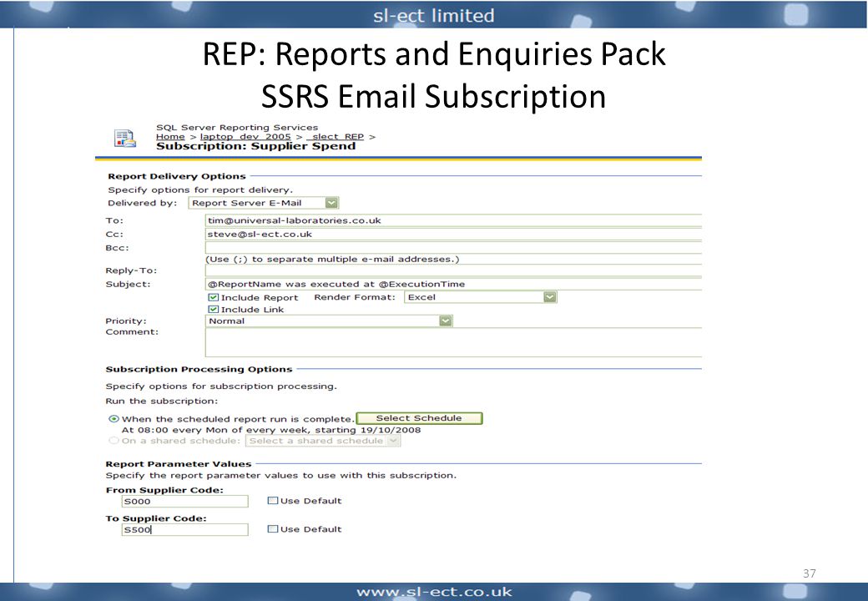Open the Select a shared schedule dropdown
The width and height of the screenshot is (868, 601).
pos(323,441)
